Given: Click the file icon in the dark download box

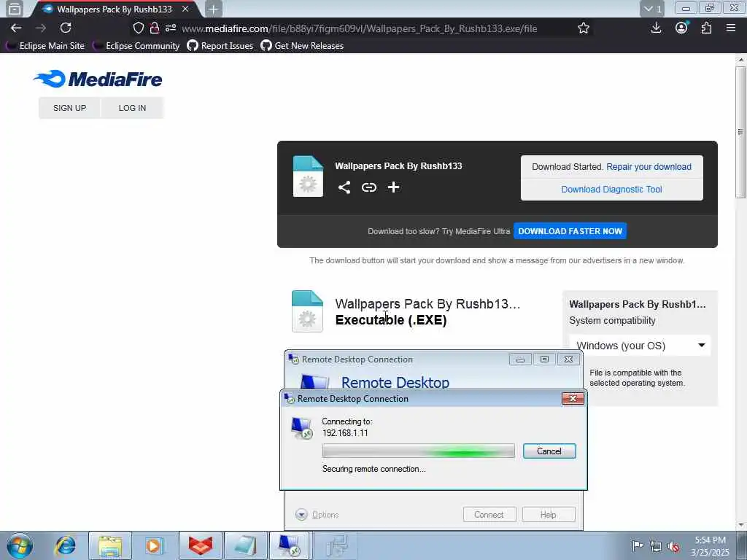Looking at the screenshot, I should coord(309,176).
